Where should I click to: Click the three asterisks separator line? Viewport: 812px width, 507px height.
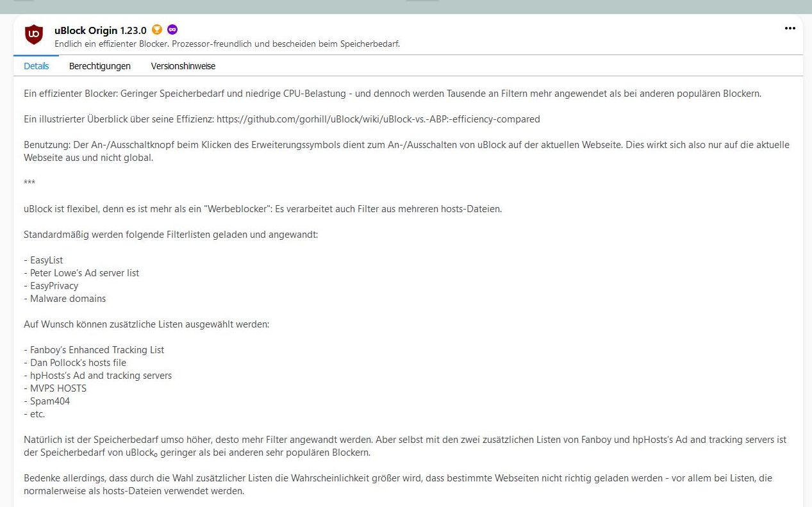point(29,183)
